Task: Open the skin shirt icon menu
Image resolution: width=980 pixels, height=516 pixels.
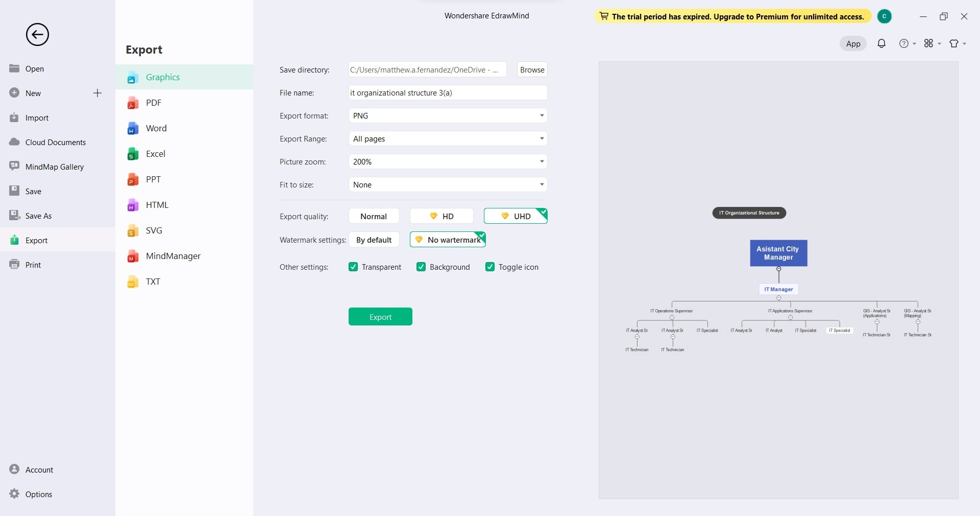Action: click(958, 43)
